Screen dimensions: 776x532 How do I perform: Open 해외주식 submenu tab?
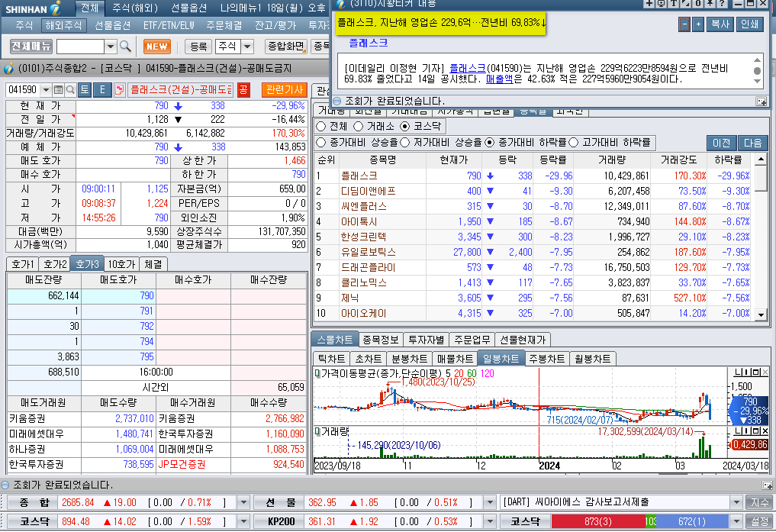63,25
